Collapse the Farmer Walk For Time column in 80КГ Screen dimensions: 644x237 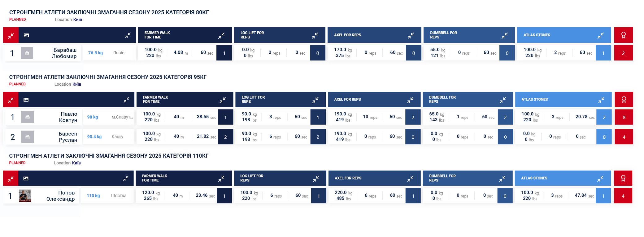[221, 35]
